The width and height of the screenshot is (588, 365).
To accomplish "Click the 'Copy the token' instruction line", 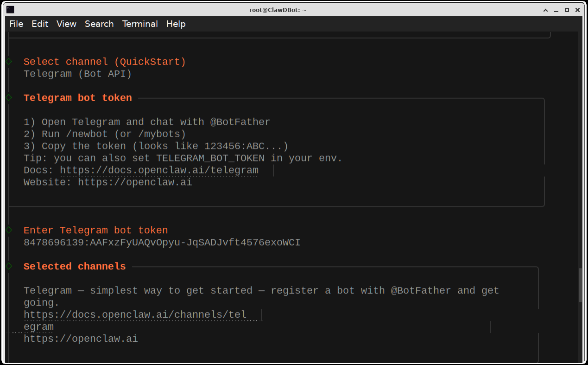I will click(156, 146).
